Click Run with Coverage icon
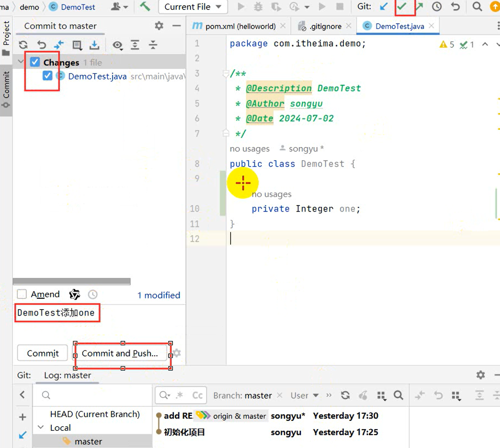 pyautogui.click(x=276, y=7)
